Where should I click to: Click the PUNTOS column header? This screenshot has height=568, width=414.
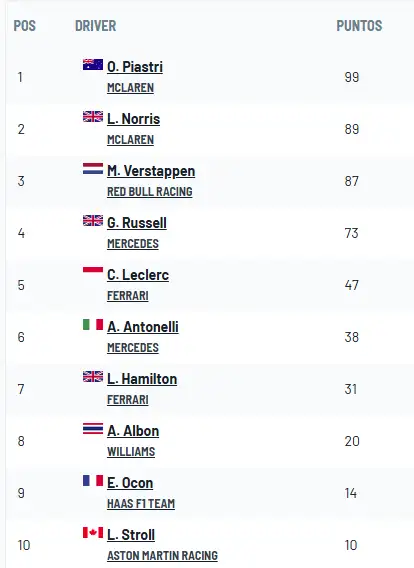(x=359, y=26)
